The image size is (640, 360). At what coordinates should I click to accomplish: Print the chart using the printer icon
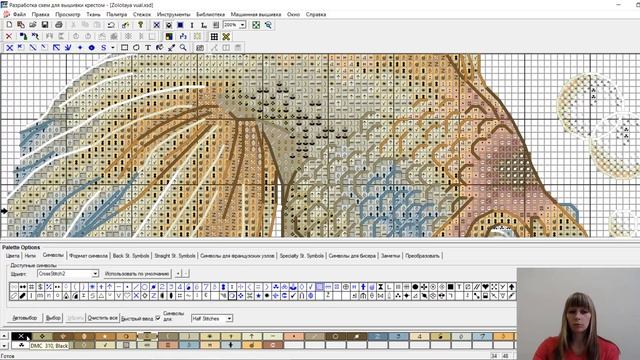point(59,25)
